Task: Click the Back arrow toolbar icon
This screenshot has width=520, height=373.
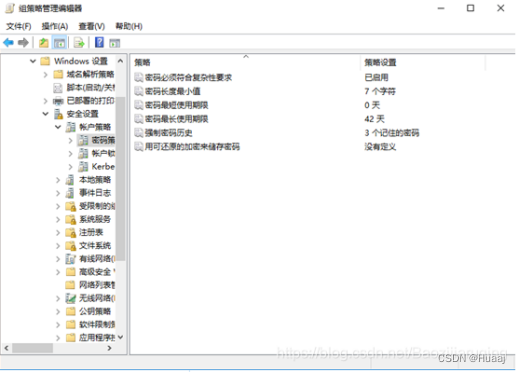Action: 8,43
